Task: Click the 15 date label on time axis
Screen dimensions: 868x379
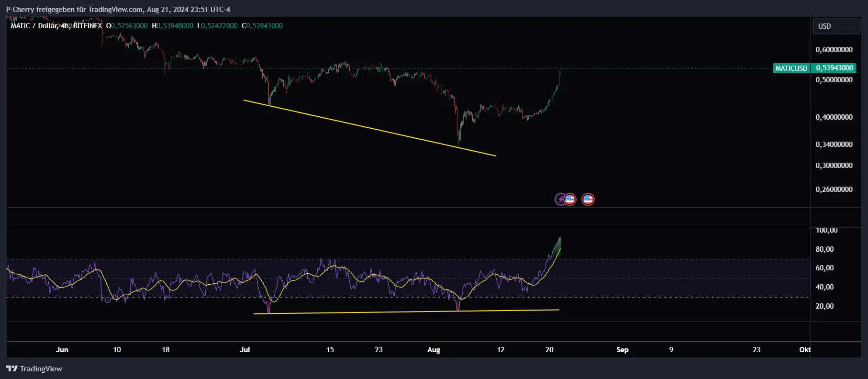Action: pyautogui.click(x=330, y=350)
